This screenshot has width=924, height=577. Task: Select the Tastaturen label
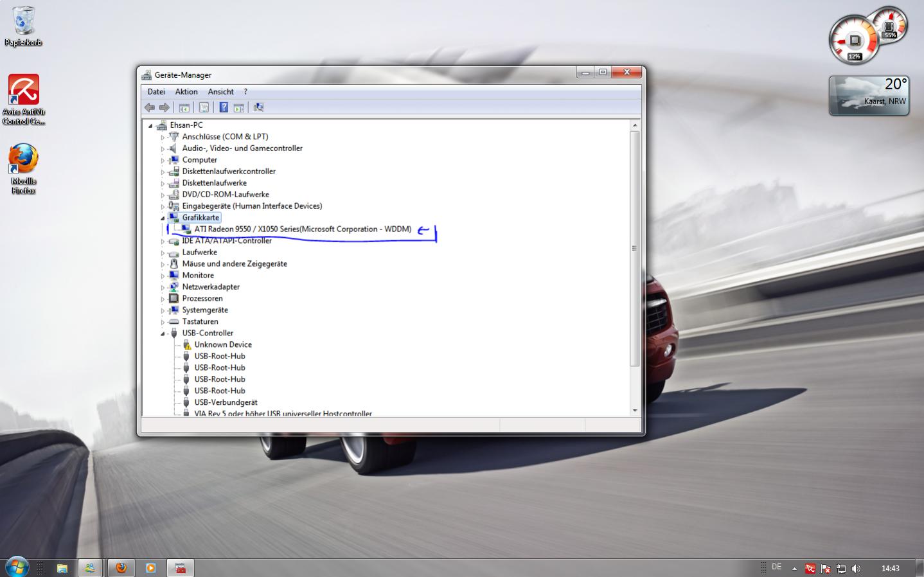[200, 322]
